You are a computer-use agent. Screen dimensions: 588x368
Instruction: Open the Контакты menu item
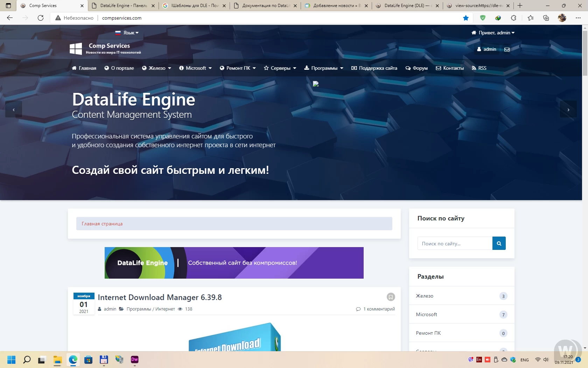pos(450,68)
